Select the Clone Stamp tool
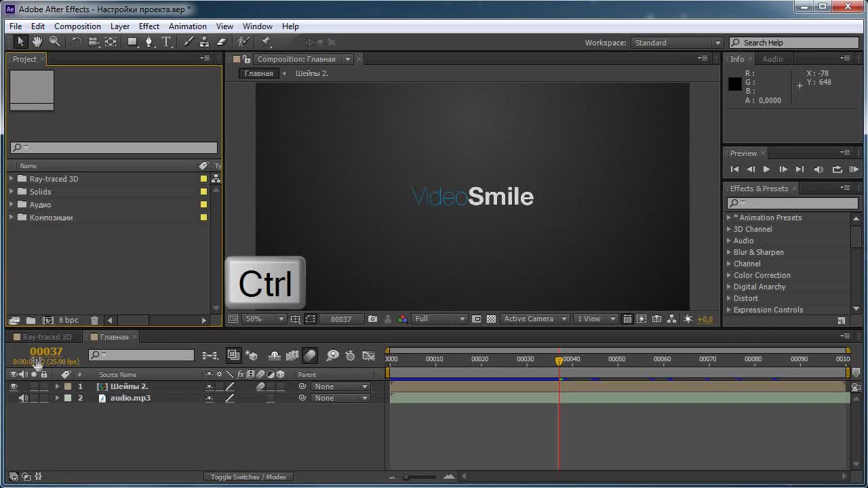The height and width of the screenshot is (488, 868). pos(204,42)
